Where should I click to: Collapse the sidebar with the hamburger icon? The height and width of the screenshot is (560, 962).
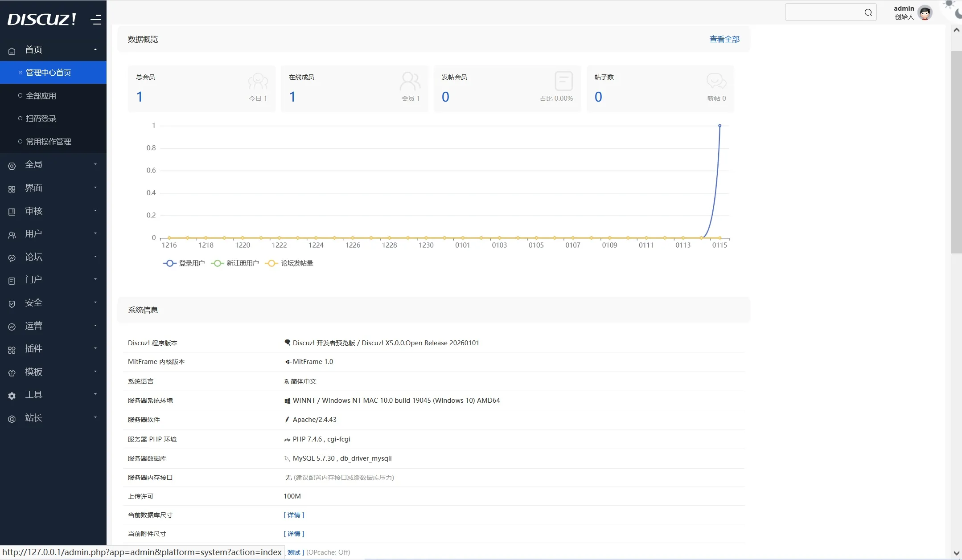pyautogui.click(x=96, y=20)
